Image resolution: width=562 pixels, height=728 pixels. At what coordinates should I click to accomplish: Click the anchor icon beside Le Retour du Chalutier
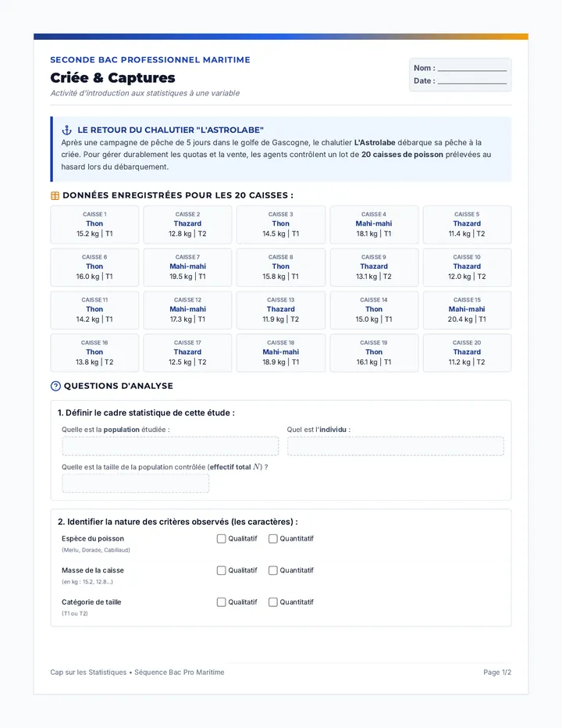(x=67, y=130)
